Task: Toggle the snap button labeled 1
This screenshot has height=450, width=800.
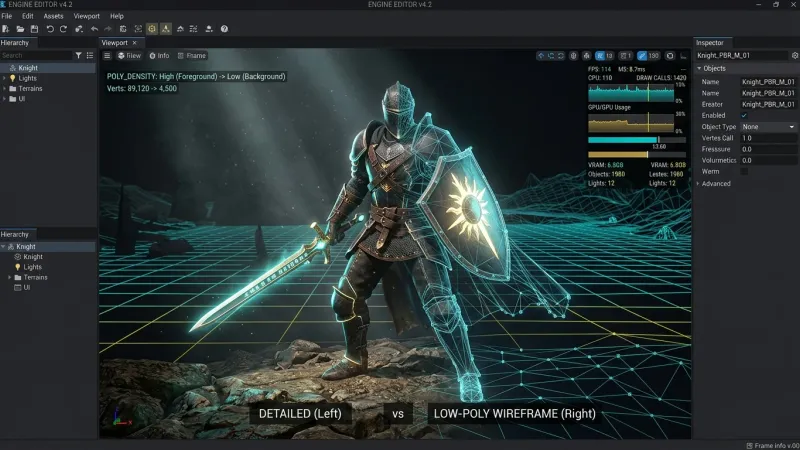Action: (x=626, y=56)
